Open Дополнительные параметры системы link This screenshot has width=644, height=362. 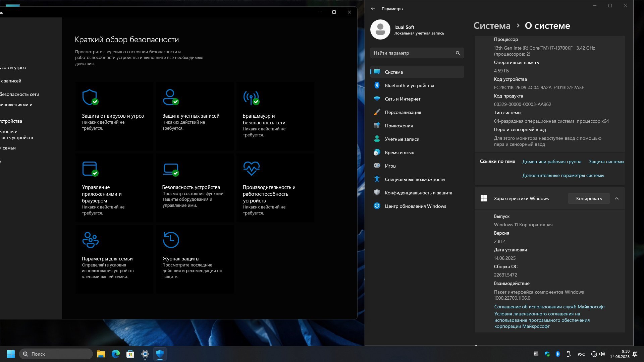(x=563, y=175)
